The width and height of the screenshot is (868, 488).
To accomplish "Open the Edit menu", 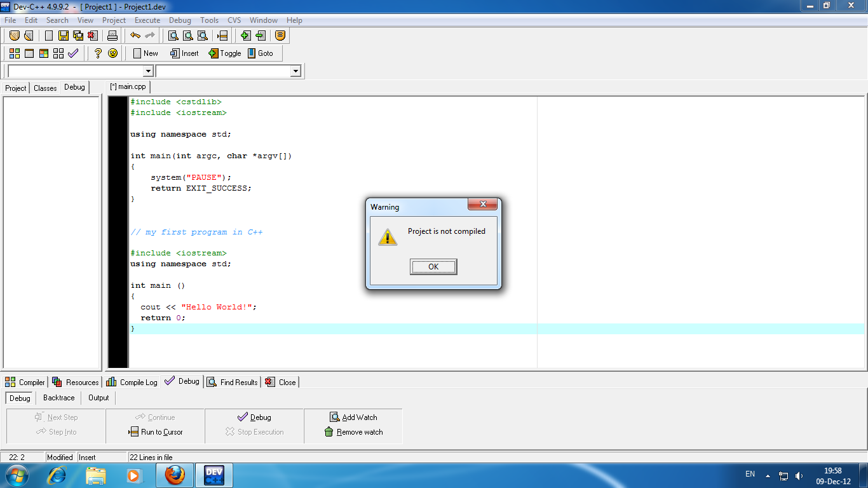I will 31,20.
